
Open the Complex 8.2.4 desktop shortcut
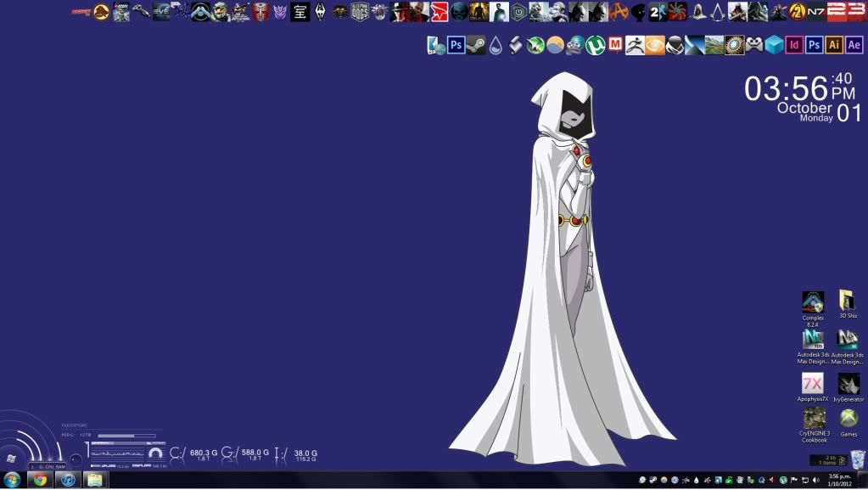pyautogui.click(x=813, y=309)
